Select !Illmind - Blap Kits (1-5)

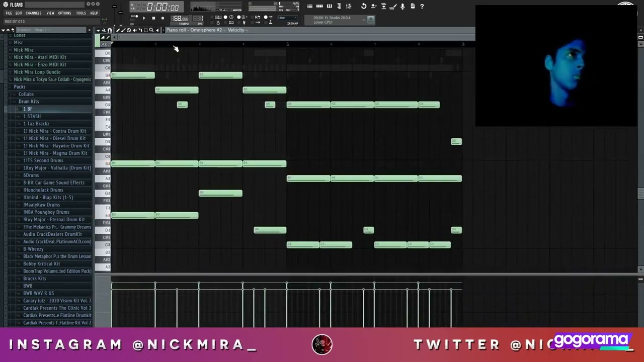(x=48, y=197)
